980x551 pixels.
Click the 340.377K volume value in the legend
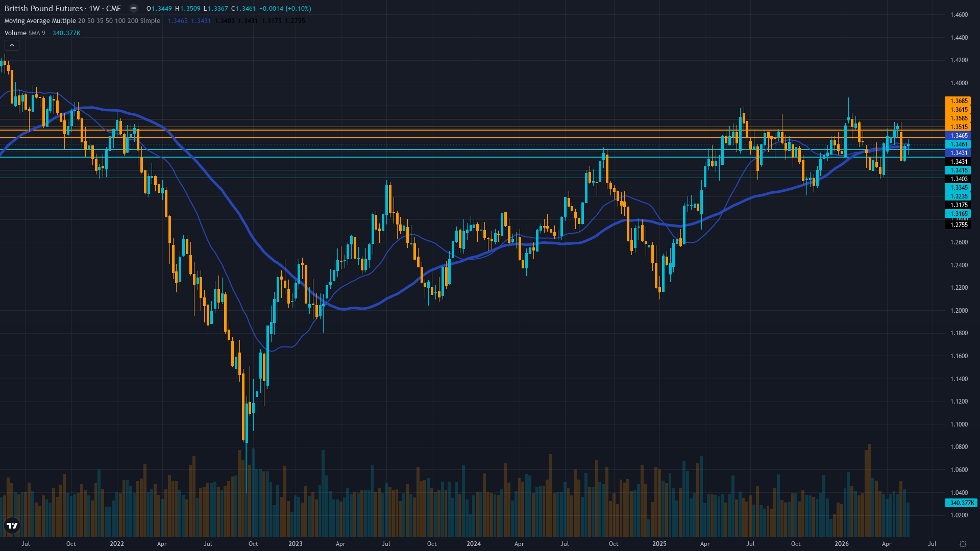click(66, 33)
